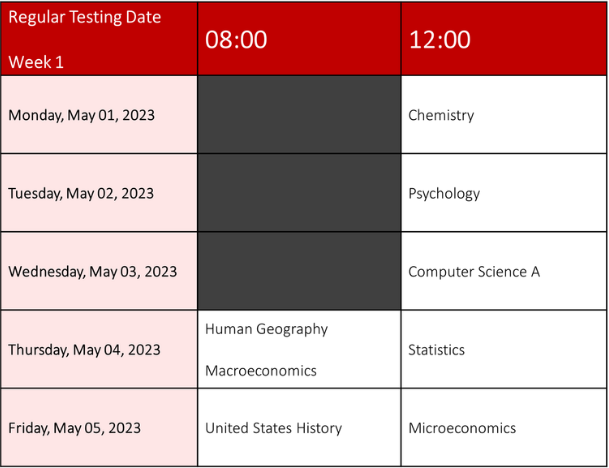
Task: Select the Statistics exam cell
Action: coord(437,350)
